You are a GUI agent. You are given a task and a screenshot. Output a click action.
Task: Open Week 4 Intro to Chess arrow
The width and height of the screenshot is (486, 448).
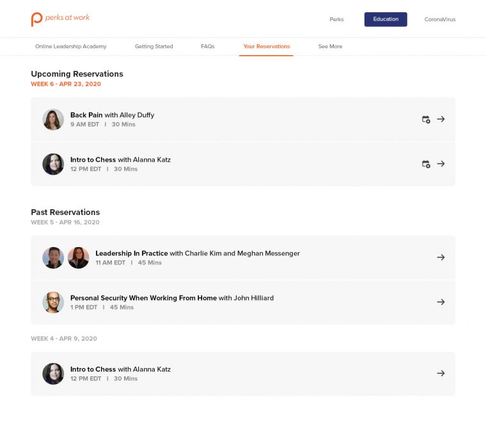click(x=441, y=373)
